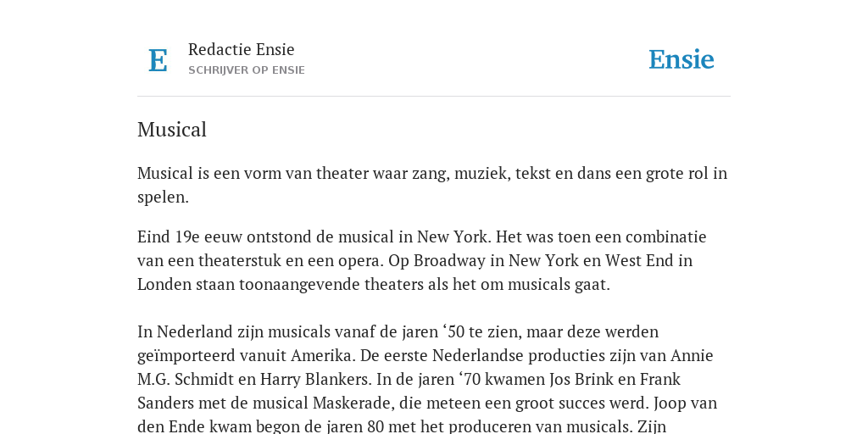This screenshot has height=434, width=868.
Task: Click the line beginning 'In Nederland zijn musicals'
Action: tap(398, 332)
